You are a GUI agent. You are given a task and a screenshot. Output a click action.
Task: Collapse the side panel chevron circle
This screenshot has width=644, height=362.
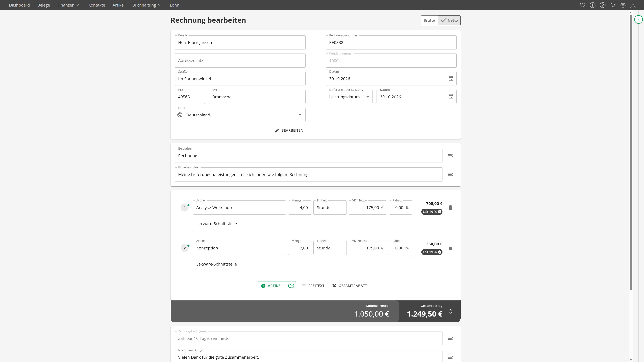[x=638, y=19]
